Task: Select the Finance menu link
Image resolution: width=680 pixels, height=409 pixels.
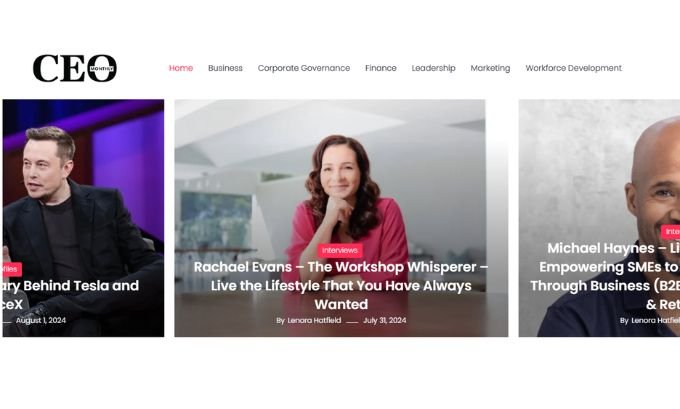Action: [381, 68]
